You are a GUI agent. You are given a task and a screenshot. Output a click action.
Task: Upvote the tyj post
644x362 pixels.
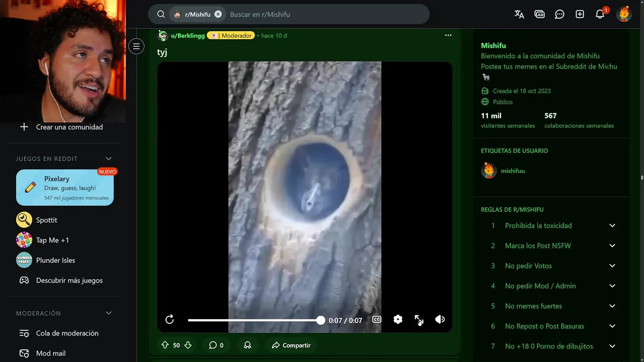coord(165,345)
